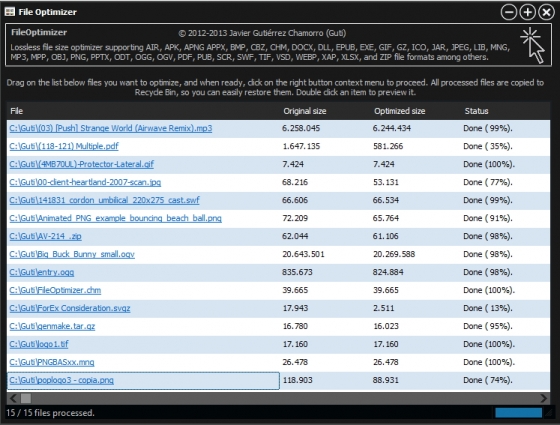Open the (118-121) Multiple.pdf file link
This screenshot has width=560, height=425.
(x=64, y=146)
